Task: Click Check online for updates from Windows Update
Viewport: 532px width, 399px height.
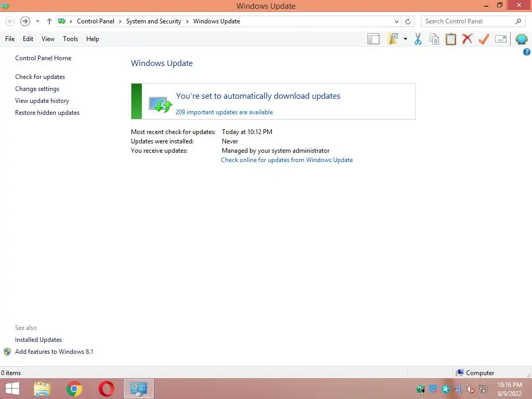Action: [x=287, y=160]
